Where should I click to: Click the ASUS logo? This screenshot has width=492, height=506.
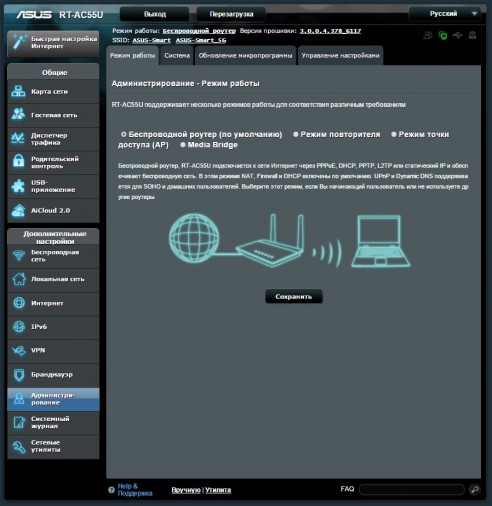tap(34, 15)
